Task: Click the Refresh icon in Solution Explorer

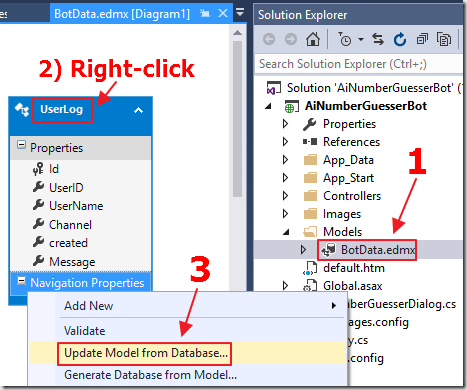Action: 400,39
